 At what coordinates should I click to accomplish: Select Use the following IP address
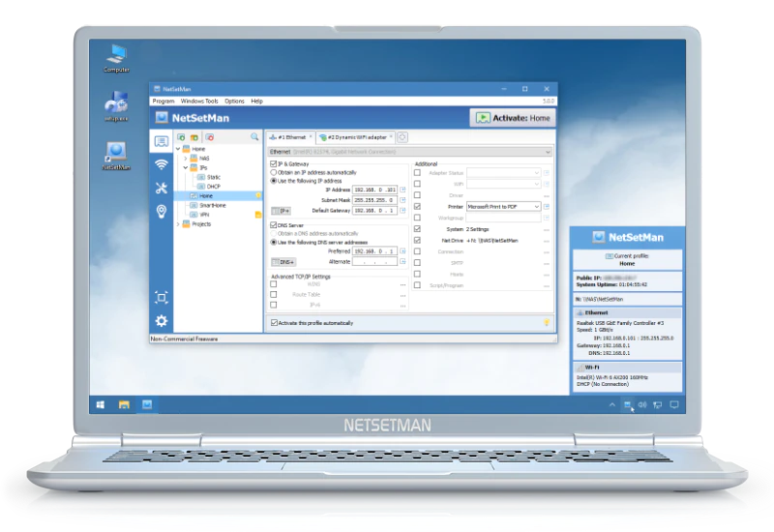click(x=274, y=181)
